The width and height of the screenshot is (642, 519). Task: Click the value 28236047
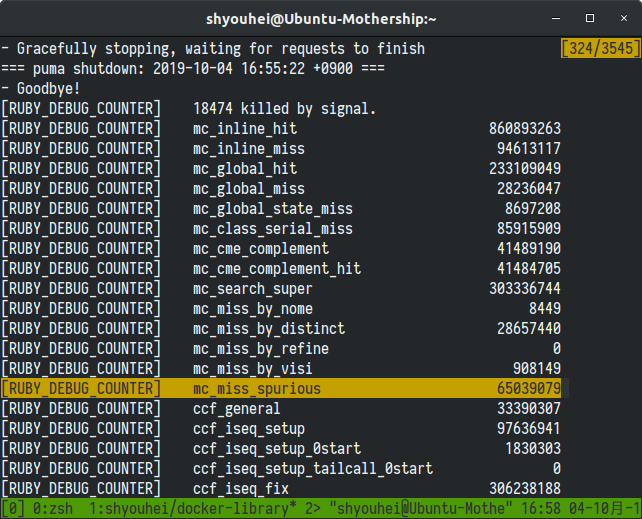(x=529, y=189)
